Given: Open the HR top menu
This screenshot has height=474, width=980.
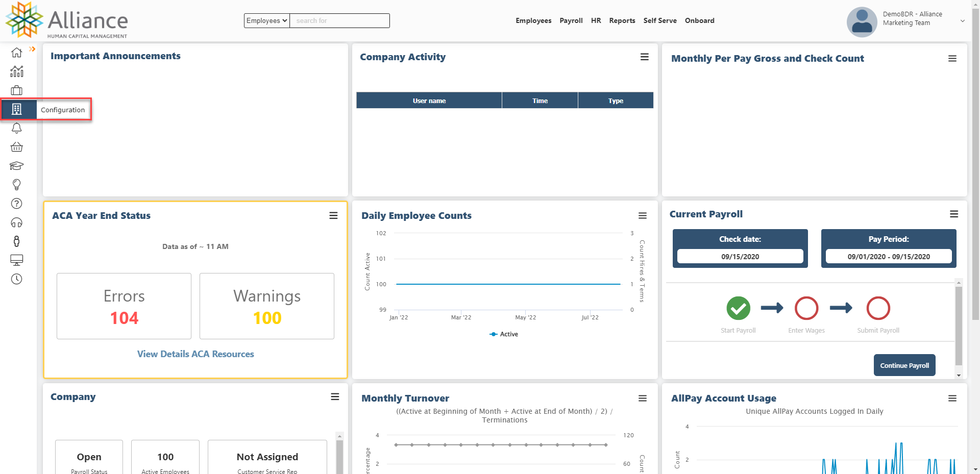Looking at the screenshot, I should point(596,20).
